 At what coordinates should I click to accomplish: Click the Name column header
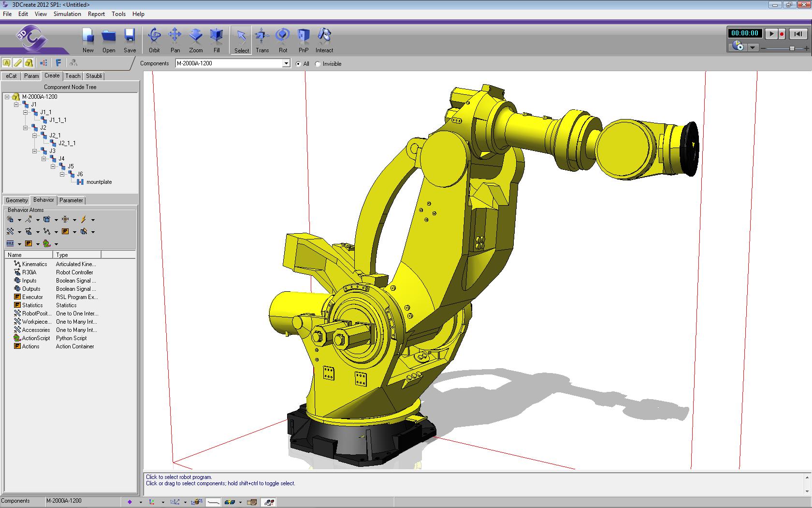[29, 255]
